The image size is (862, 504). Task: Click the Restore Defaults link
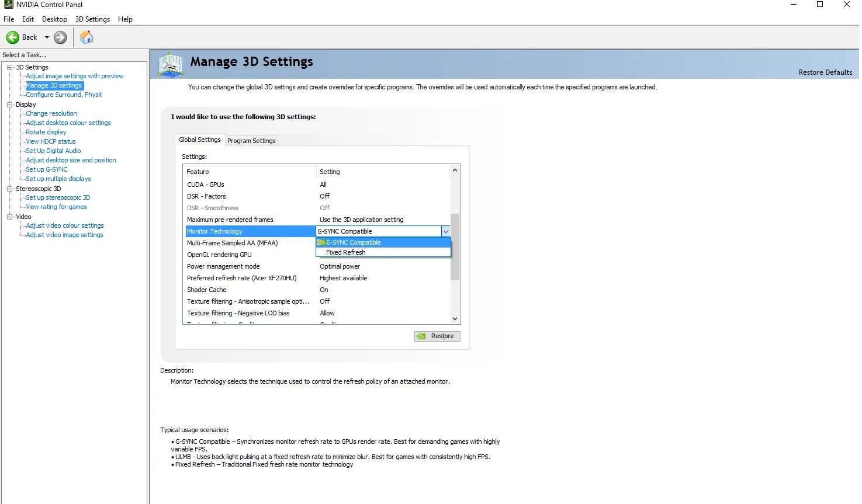point(825,72)
